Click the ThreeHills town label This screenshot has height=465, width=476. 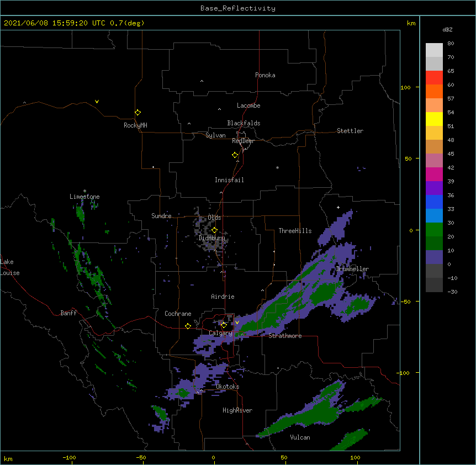tap(295, 231)
